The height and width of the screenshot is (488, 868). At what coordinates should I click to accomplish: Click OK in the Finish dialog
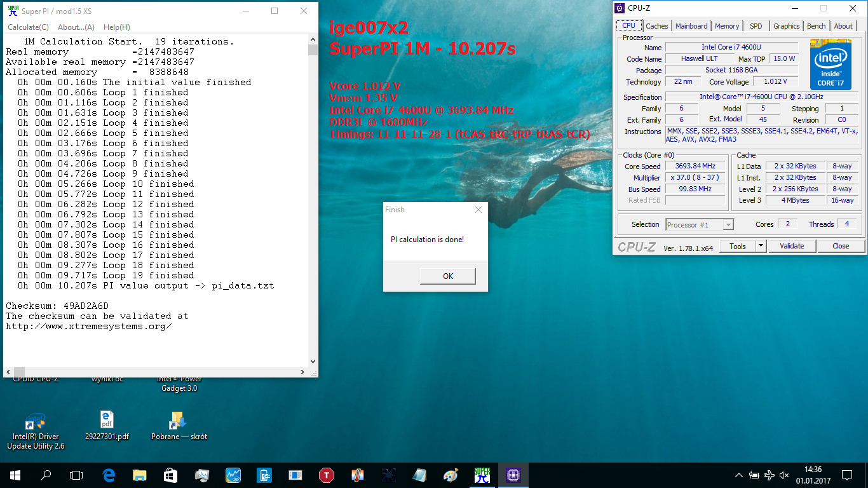pyautogui.click(x=447, y=276)
